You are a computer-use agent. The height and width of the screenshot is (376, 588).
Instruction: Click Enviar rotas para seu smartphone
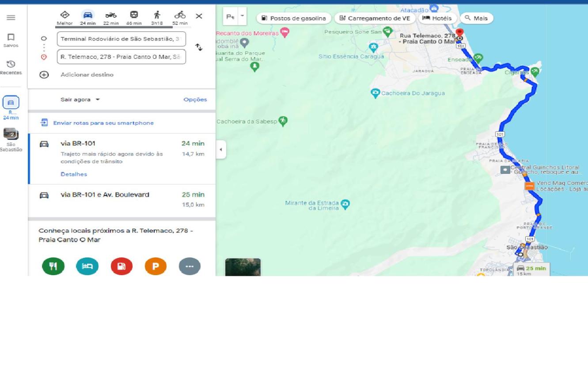(103, 123)
